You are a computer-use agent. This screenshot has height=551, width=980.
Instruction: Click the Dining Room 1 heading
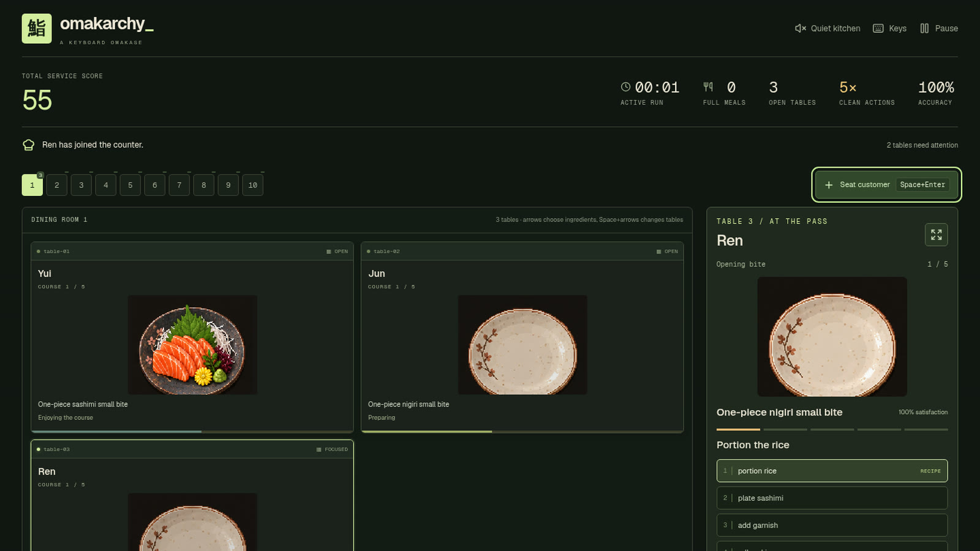pyautogui.click(x=59, y=220)
